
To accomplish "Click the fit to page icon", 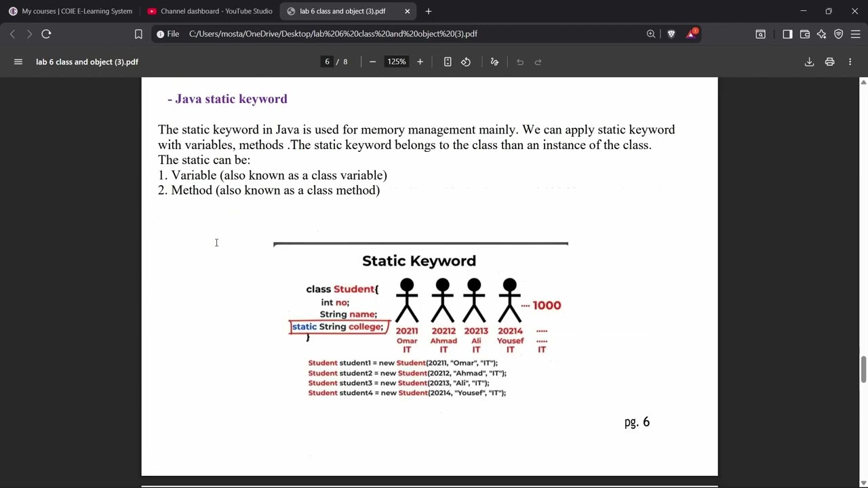I will tap(448, 62).
